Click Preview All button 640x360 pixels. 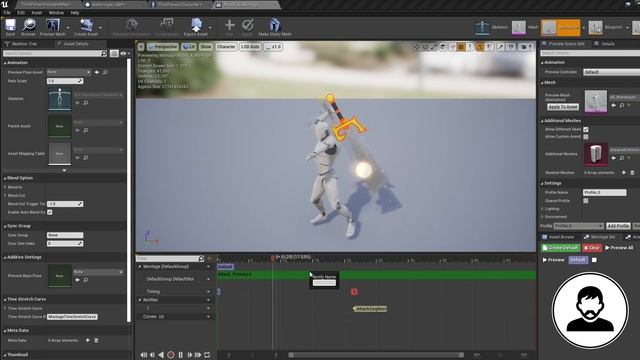point(619,248)
